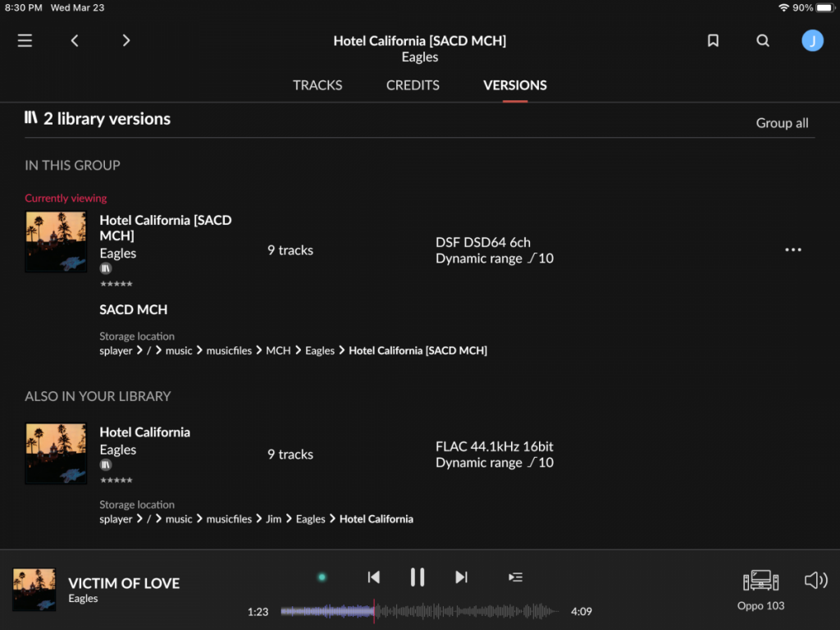
Task: Click library badge icon under SACD MCH version
Action: pos(106,268)
